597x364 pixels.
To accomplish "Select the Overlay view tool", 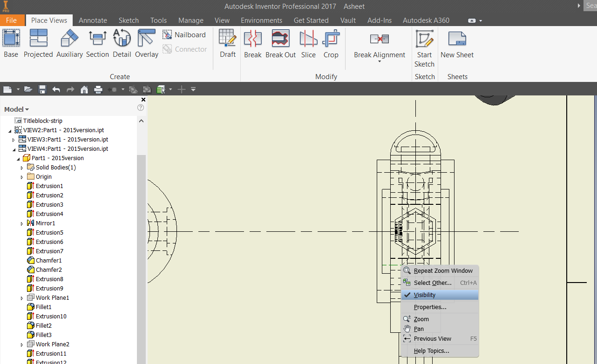I will coord(147,44).
